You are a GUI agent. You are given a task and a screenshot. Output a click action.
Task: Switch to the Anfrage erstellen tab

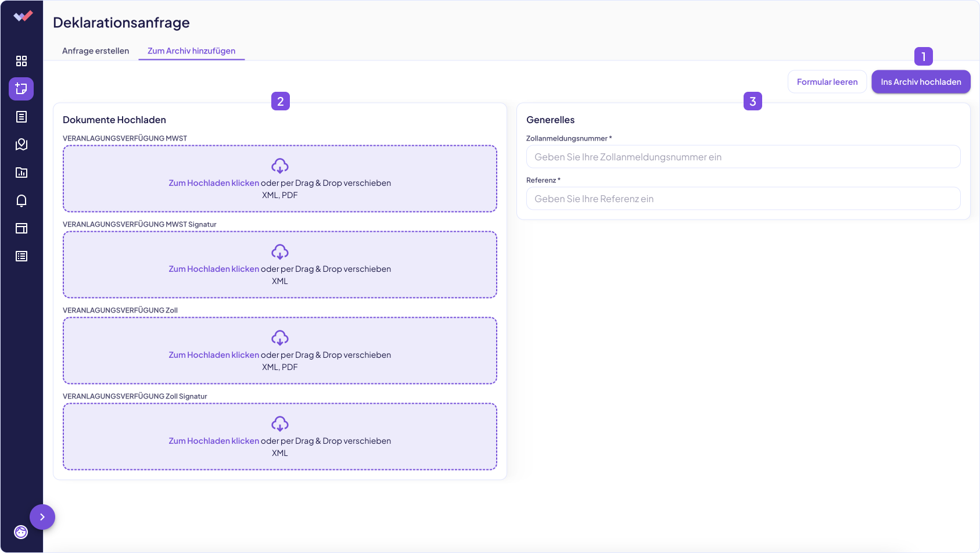95,51
